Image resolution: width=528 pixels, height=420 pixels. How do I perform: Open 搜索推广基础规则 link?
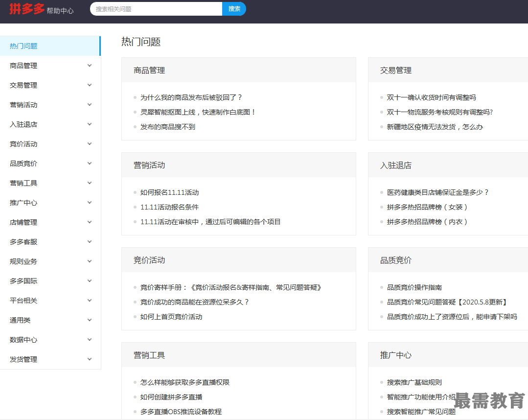point(414,382)
